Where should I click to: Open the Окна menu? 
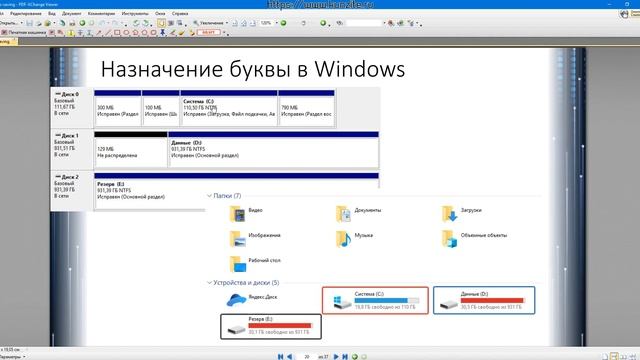pyautogui.click(x=160, y=13)
